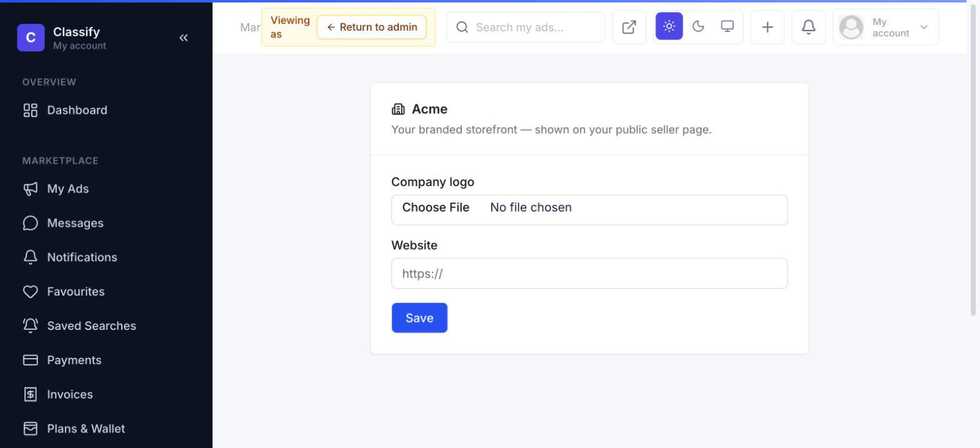This screenshot has width=980, height=448.
Task: Click the Classify logo icon
Action: pos(31,37)
